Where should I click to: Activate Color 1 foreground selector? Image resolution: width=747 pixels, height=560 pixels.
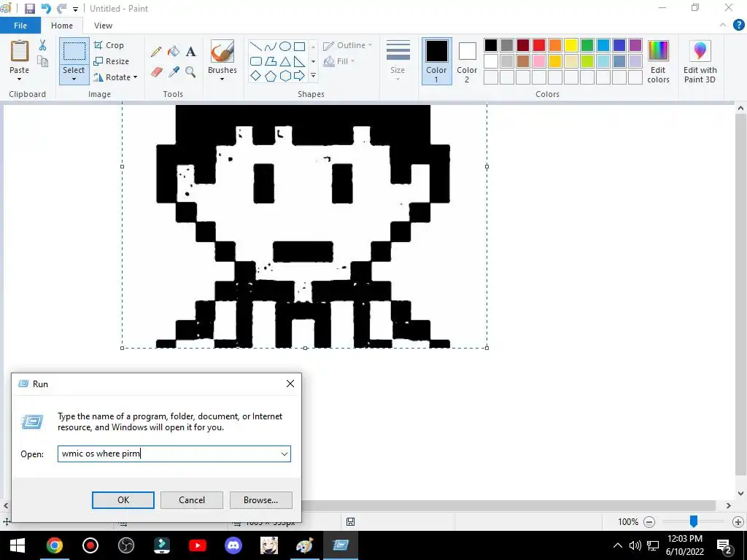point(436,61)
